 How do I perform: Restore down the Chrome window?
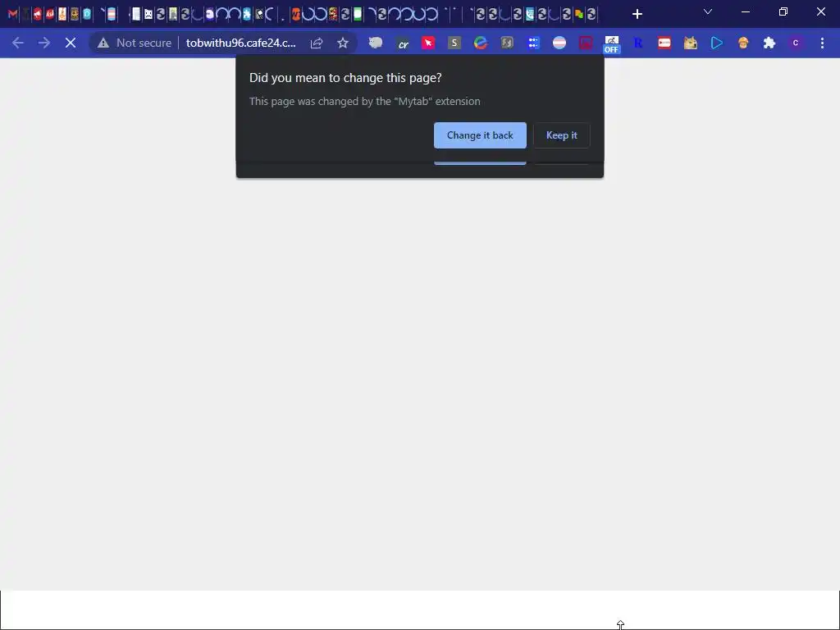pos(783,11)
